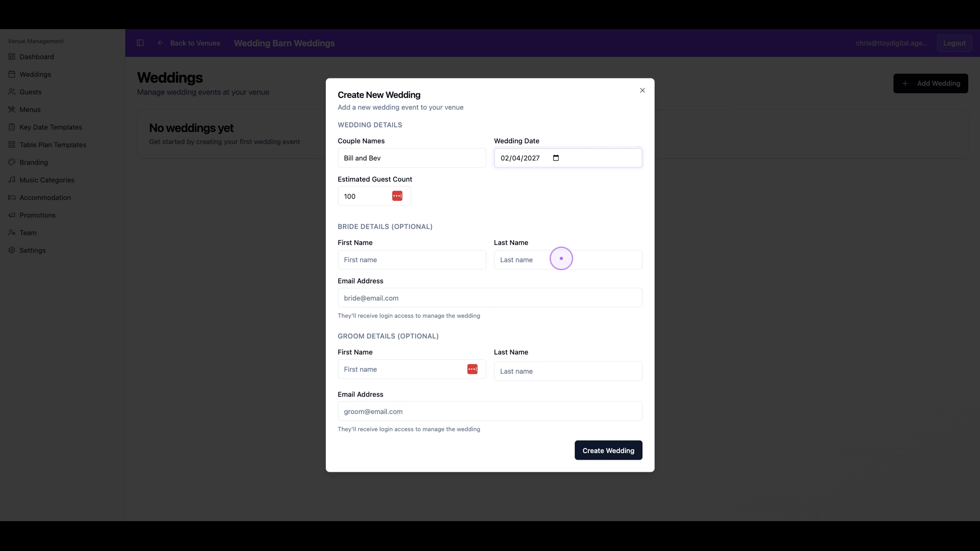Image resolution: width=980 pixels, height=551 pixels.
Task: Click the Branding palette icon
Action: 12,162
